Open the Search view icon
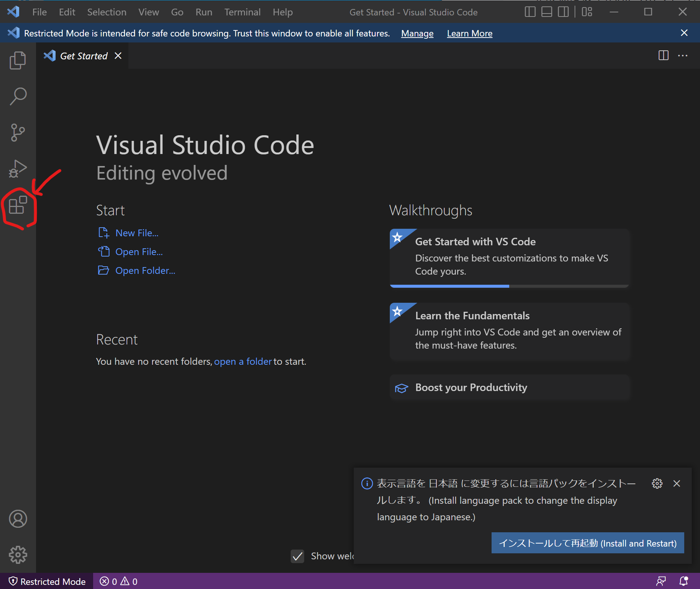 pos(18,97)
